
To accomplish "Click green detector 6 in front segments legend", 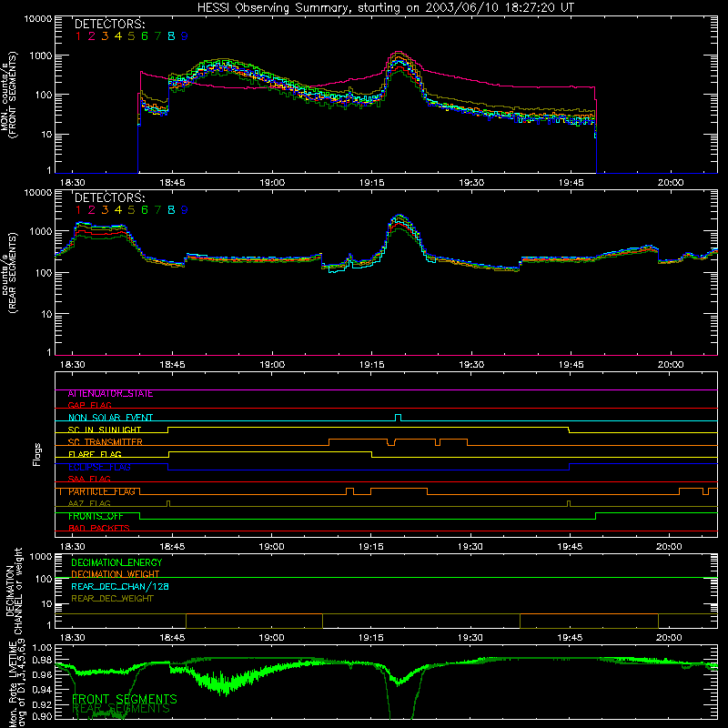I will click(145, 36).
